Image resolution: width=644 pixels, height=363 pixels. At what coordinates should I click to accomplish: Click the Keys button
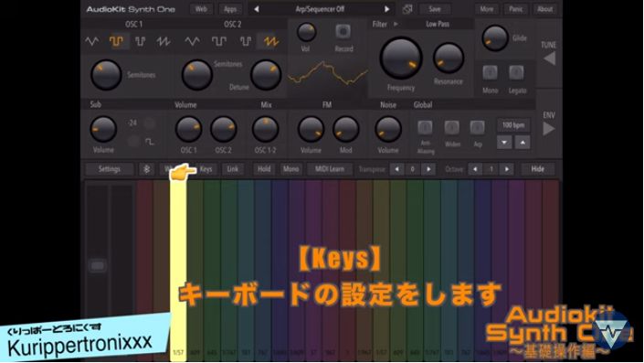click(206, 169)
